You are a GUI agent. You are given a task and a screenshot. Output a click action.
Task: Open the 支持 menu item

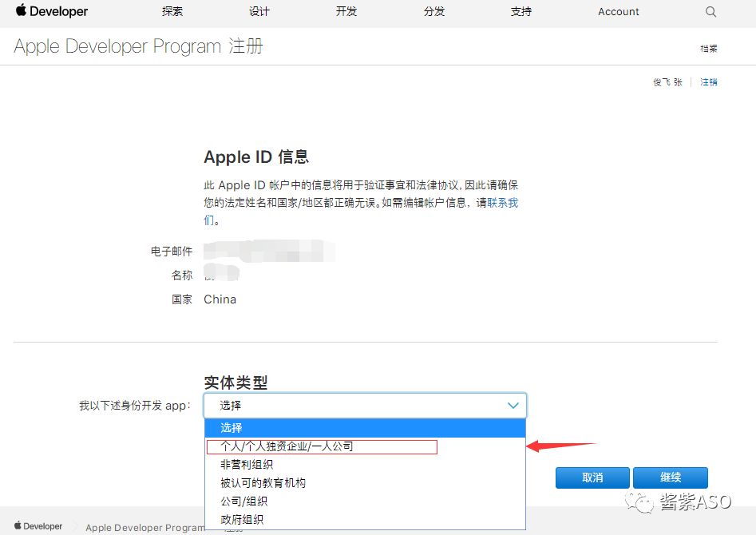click(x=521, y=11)
